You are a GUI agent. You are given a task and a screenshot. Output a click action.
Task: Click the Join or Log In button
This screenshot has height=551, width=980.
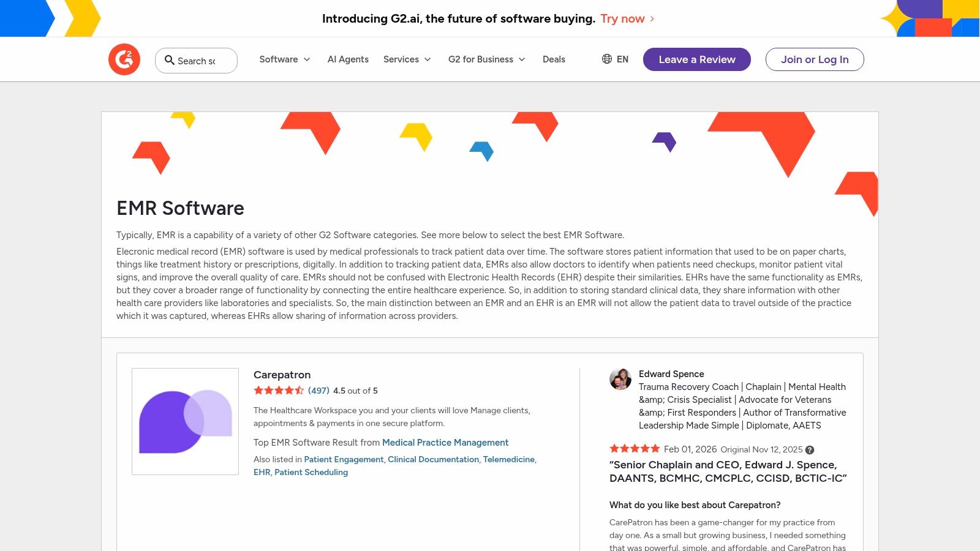point(815,59)
